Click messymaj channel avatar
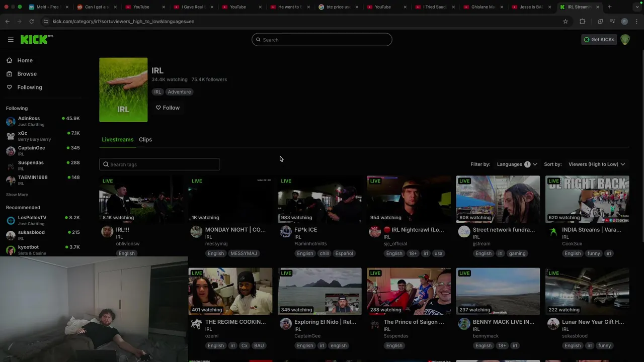 [x=196, y=231]
